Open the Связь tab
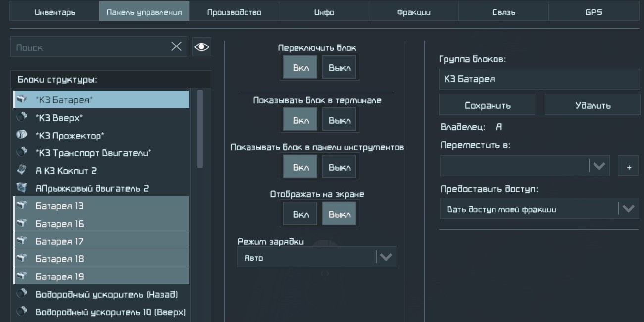This screenshot has width=644, height=322. 504,12
